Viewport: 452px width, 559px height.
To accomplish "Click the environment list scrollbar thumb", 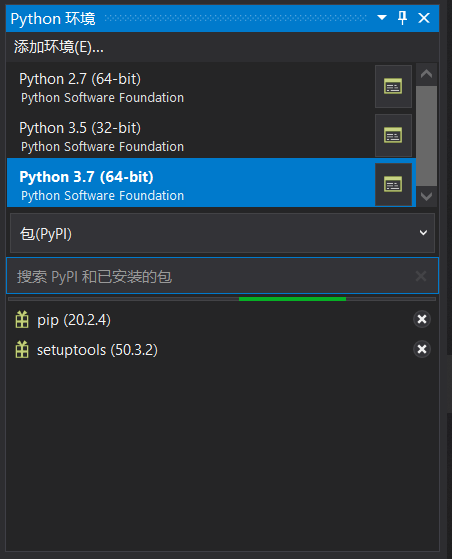I will click(x=426, y=136).
